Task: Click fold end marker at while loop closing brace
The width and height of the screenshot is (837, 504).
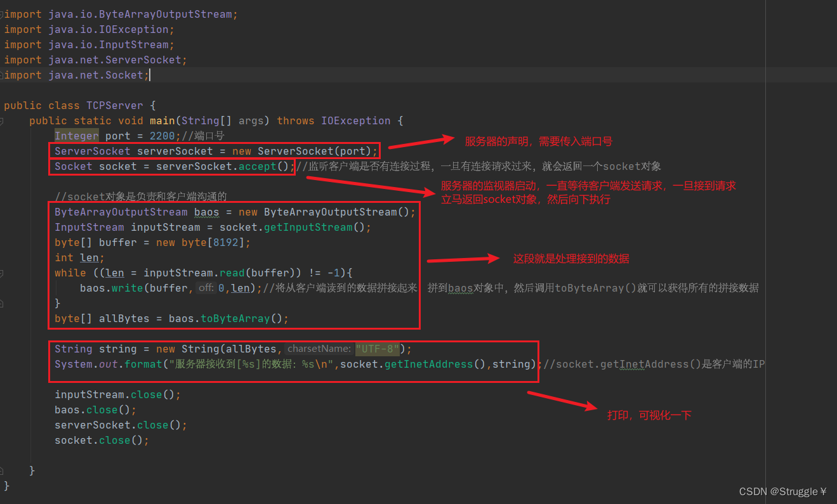Action: click(x=1, y=303)
